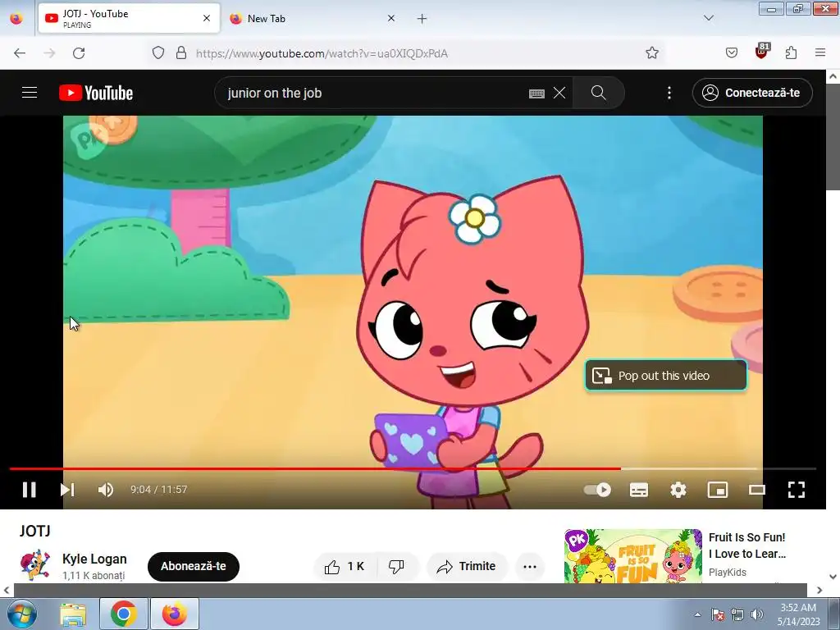Expand list all tabs chevron
The image size is (840, 630).
[708, 18]
